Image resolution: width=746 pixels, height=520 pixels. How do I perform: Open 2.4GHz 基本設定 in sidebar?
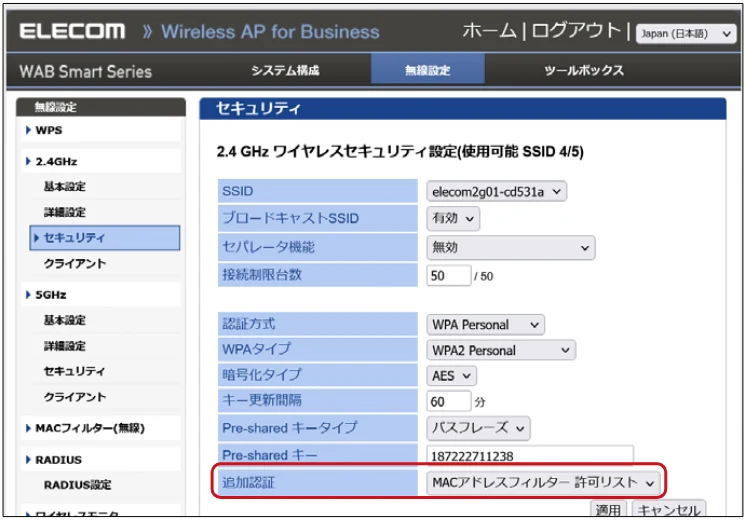(65, 186)
